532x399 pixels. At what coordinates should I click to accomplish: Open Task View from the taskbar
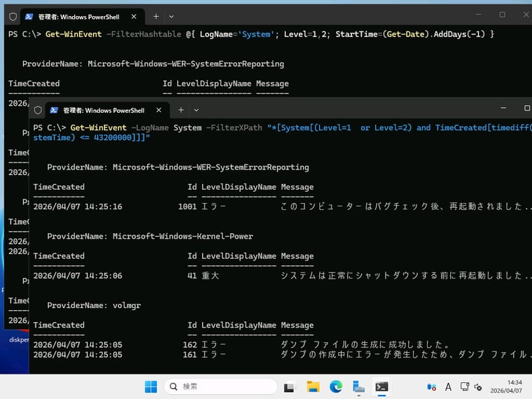(x=289, y=386)
